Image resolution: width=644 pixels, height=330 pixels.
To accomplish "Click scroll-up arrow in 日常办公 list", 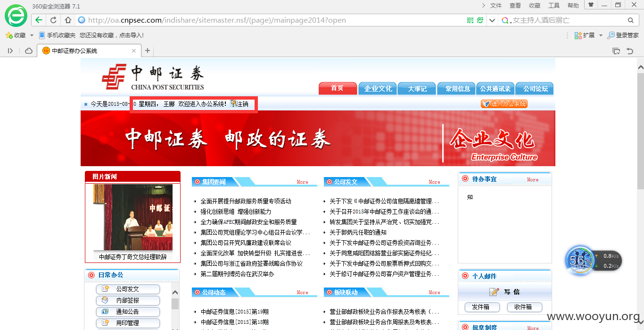I will click(175, 293).
